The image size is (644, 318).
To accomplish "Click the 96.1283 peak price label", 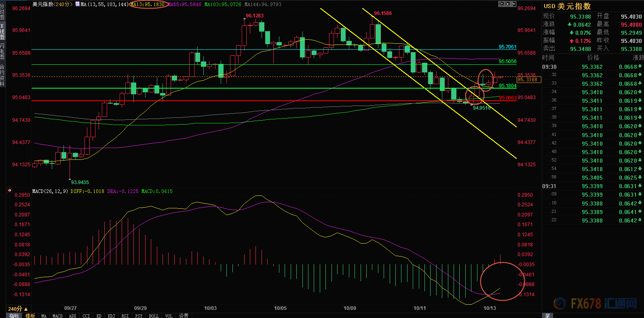I will point(255,16).
